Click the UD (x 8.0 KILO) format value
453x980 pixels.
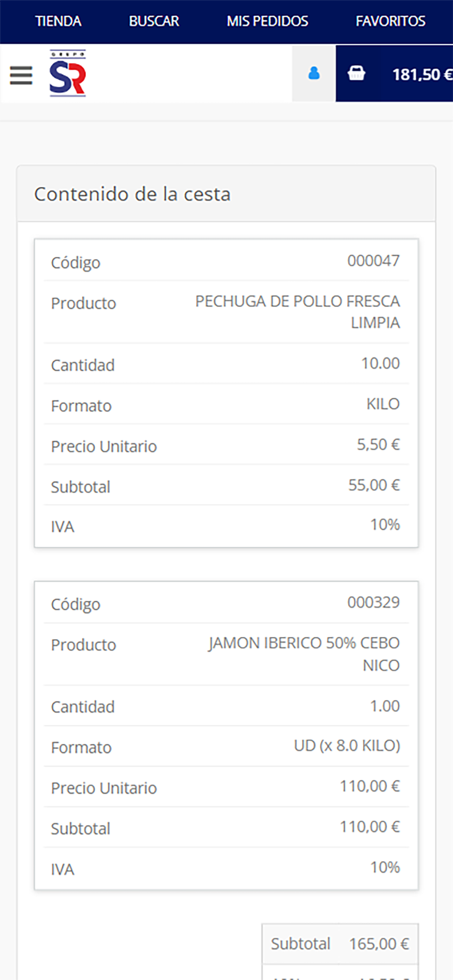347,746
